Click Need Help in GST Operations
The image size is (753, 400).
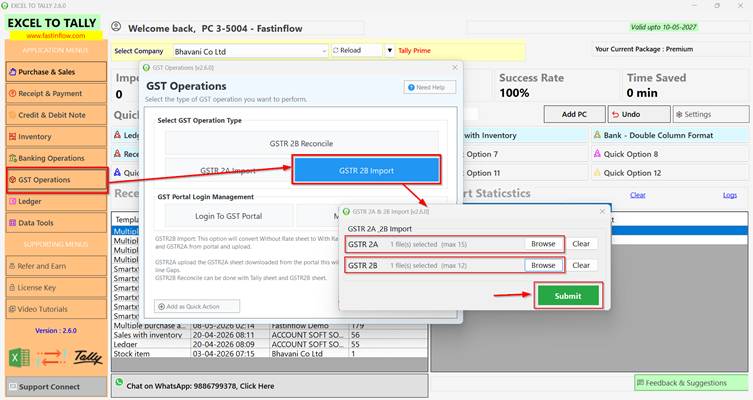(x=430, y=87)
